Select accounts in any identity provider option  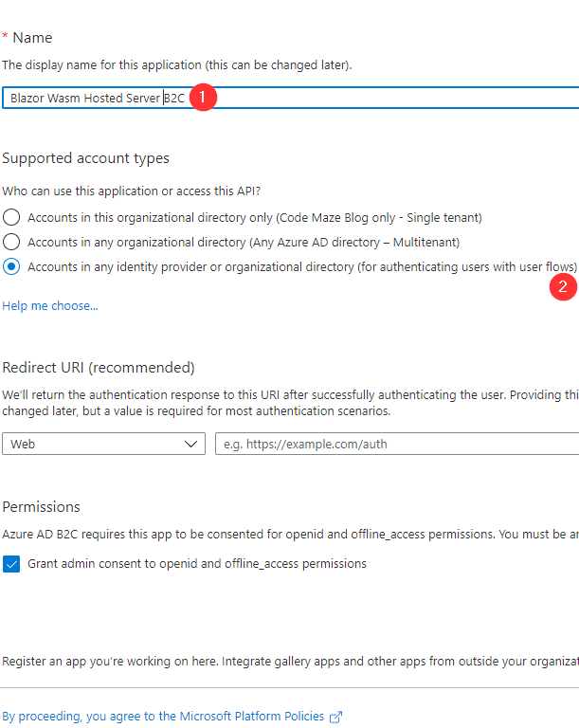[11, 267]
